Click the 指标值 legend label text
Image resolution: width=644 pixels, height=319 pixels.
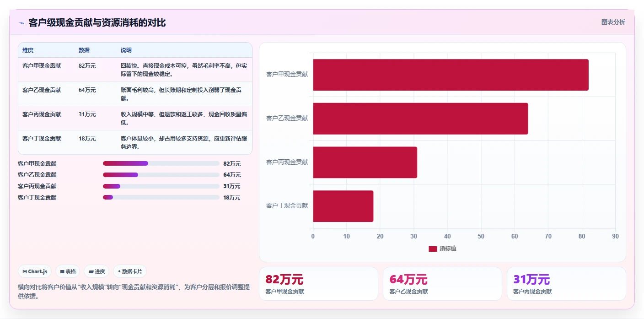coord(448,249)
